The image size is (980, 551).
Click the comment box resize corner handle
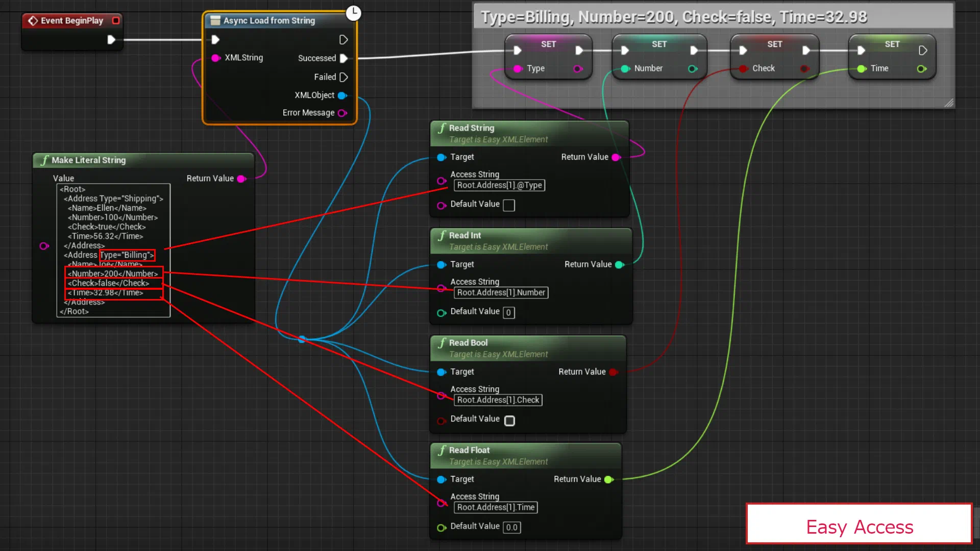pyautogui.click(x=949, y=103)
